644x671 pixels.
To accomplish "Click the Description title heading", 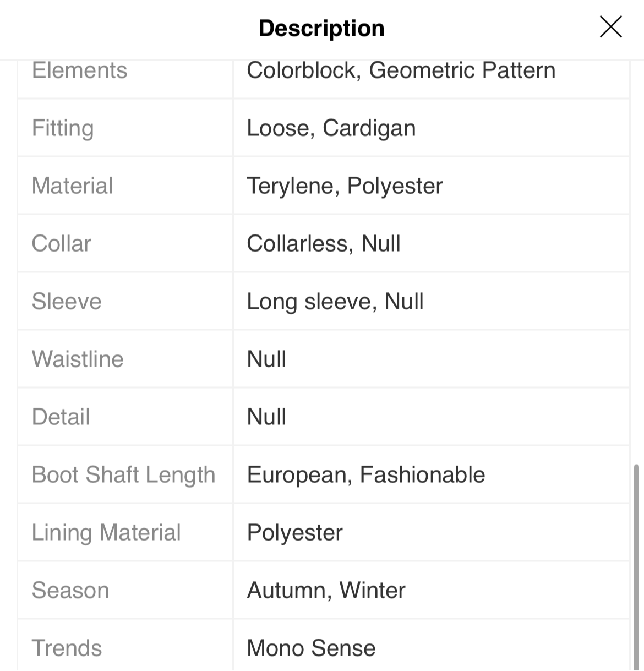I will click(x=321, y=28).
